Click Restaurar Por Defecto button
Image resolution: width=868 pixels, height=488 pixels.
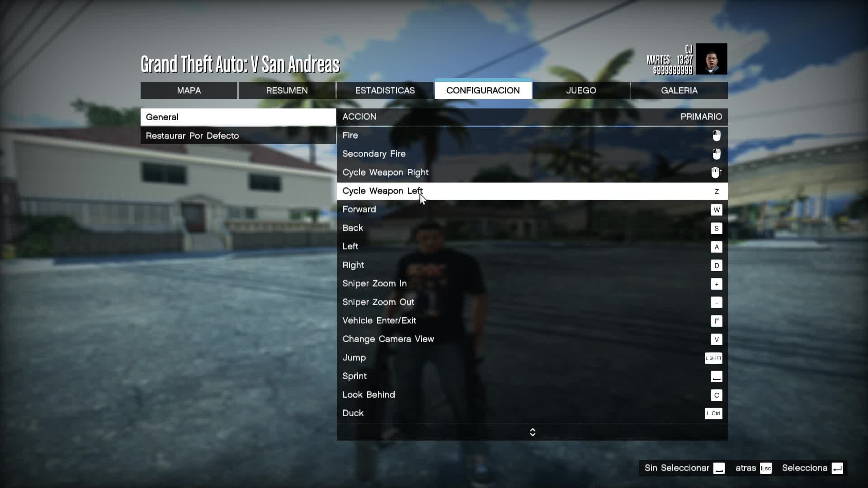pyautogui.click(x=193, y=135)
